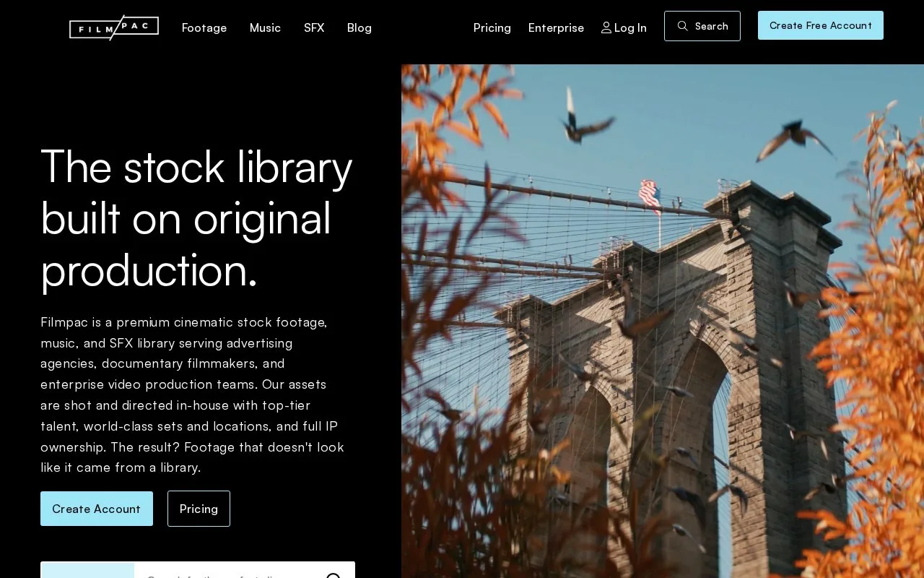Open the SFX menu item

pos(314,27)
